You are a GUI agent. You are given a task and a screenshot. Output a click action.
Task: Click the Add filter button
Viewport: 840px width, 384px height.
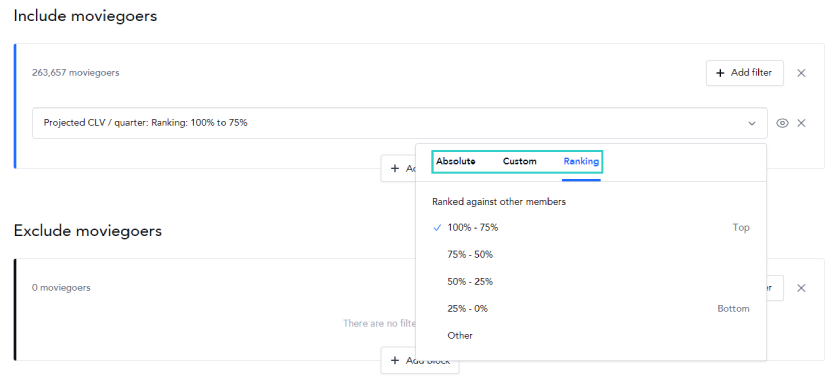coord(745,73)
